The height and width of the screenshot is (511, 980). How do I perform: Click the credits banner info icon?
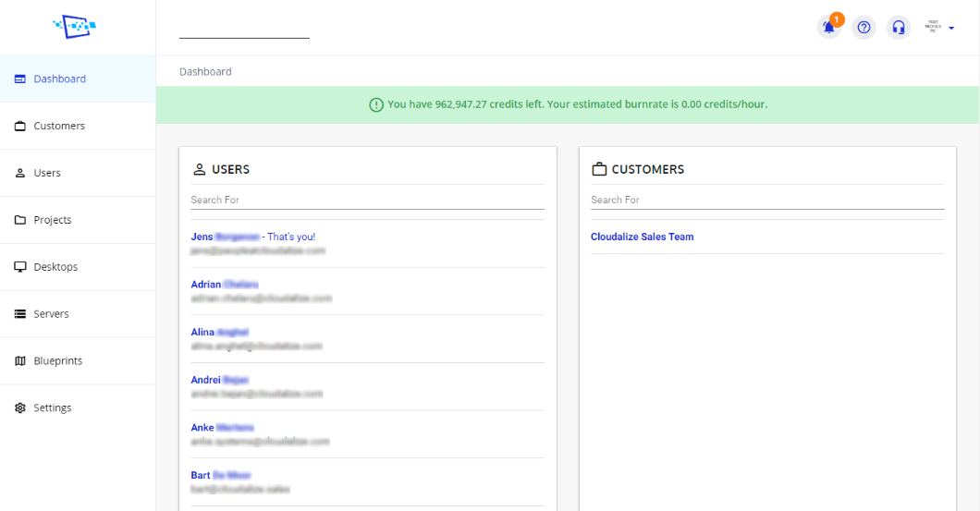coord(376,105)
